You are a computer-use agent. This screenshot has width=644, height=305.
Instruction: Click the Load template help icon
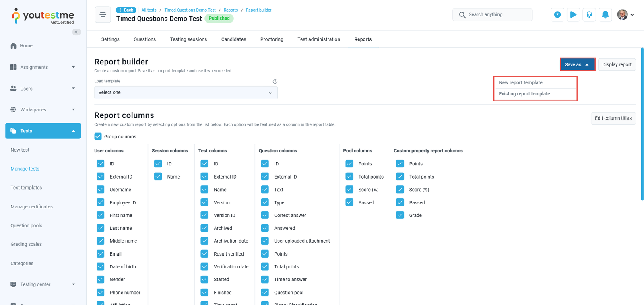point(275,82)
